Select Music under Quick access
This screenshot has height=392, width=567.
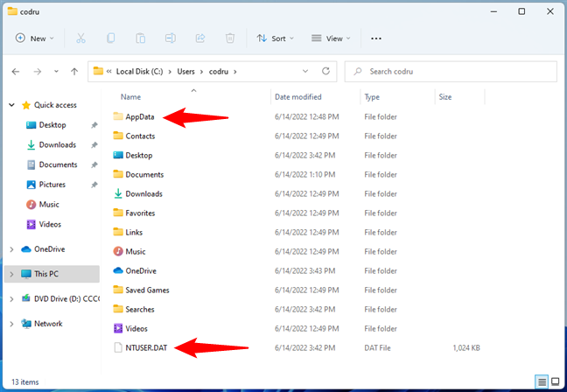click(x=49, y=205)
